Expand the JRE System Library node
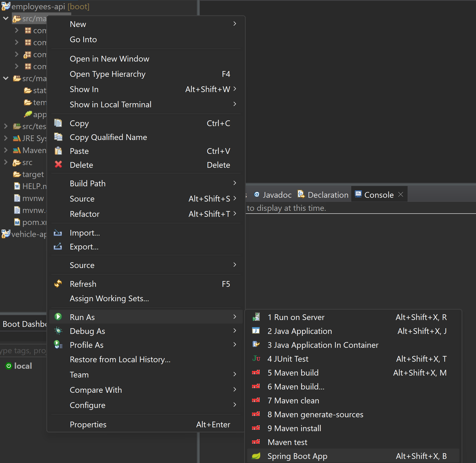The width and height of the screenshot is (476, 463). click(x=6, y=138)
